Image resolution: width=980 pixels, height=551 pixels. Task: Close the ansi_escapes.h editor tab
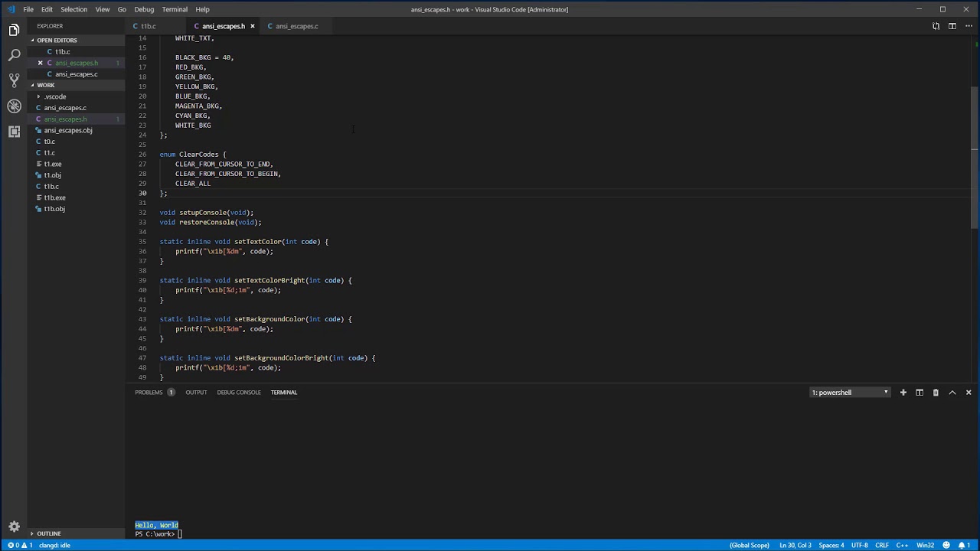pyautogui.click(x=253, y=26)
